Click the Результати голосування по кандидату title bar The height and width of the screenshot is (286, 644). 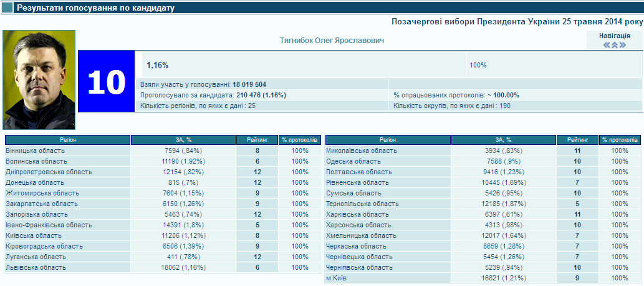(x=95, y=8)
